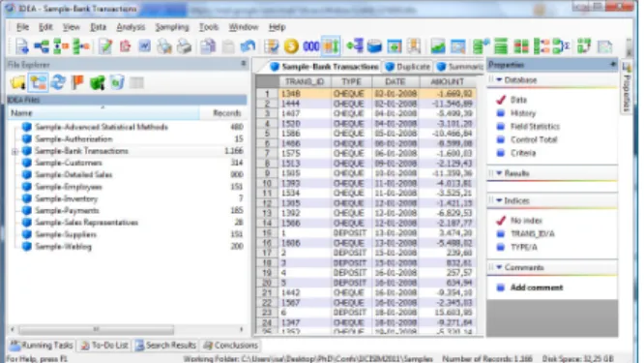Click the green sigma summation toolbar icon
Screen dimensions: 644x363
pyautogui.click(x=561, y=46)
